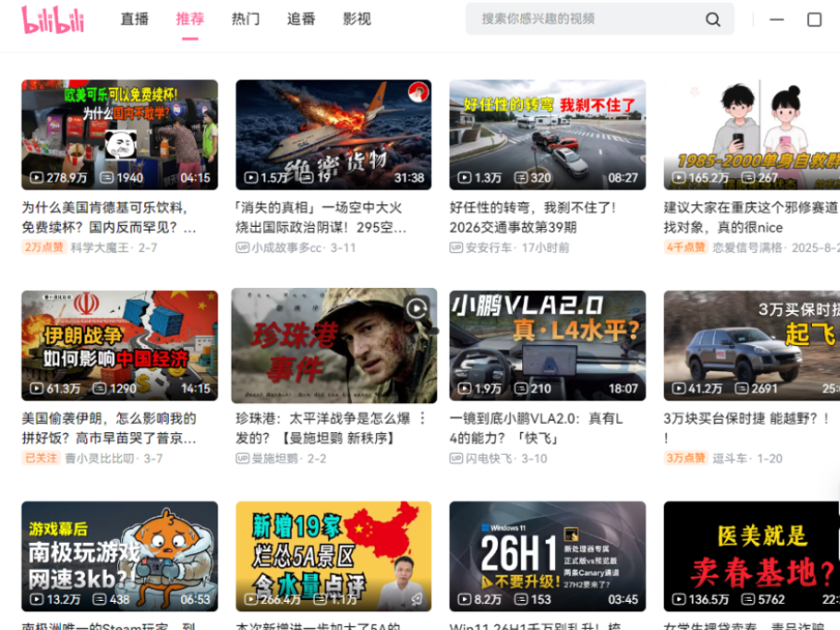Maximize the bilibili window
Viewport: 840px width, 630px height.
pyautogui.click(x=814, y=20)
